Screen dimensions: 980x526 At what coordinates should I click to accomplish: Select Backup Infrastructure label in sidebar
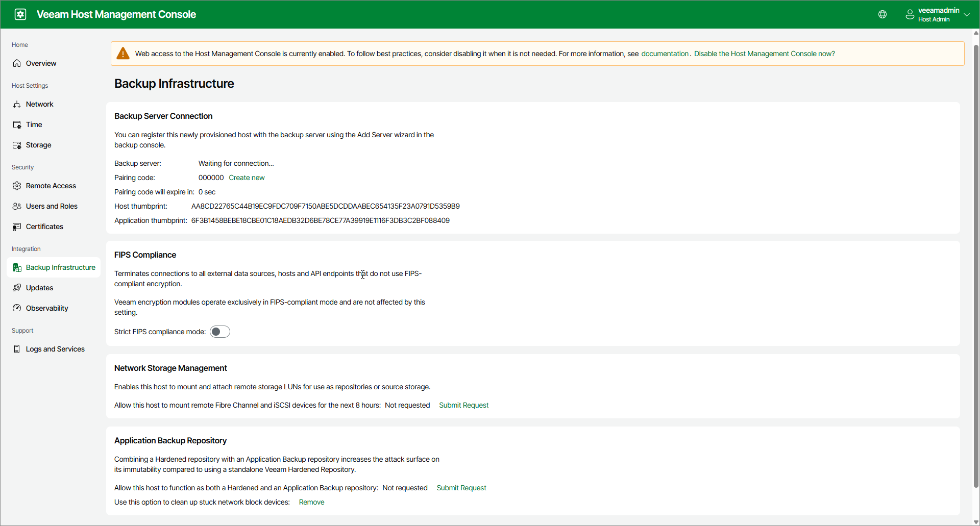pyautogui.click(x=61, y=267)
